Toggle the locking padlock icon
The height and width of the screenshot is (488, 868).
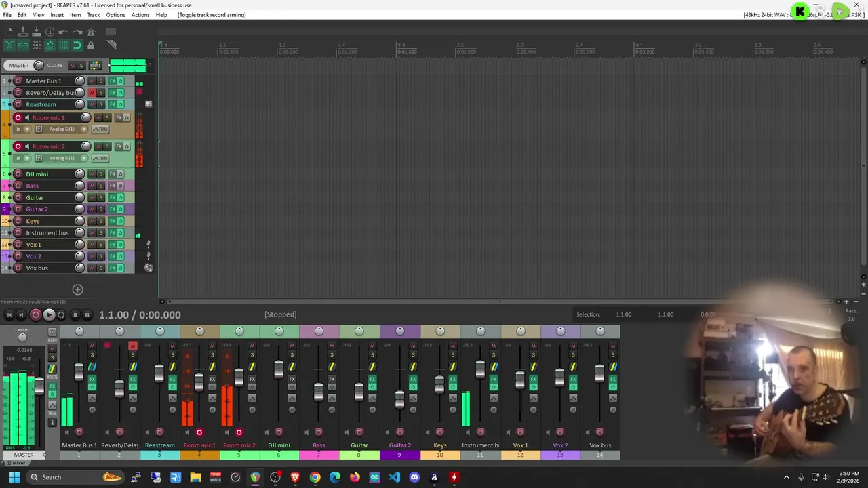91,45
